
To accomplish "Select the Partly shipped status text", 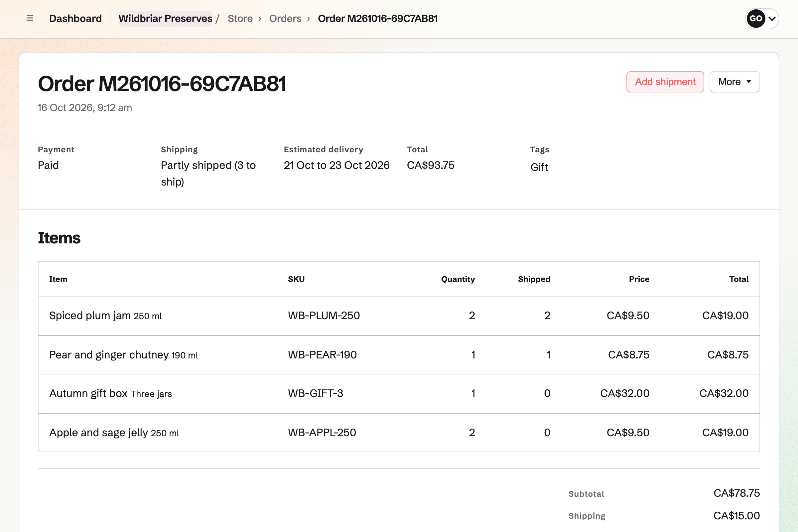I will coord(208,173).
